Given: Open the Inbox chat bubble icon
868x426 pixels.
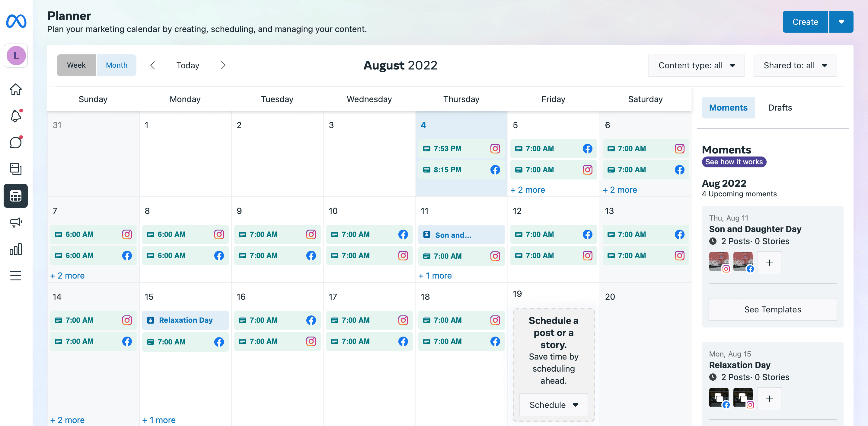Looking at the screenshot, I should click(15, 142).
